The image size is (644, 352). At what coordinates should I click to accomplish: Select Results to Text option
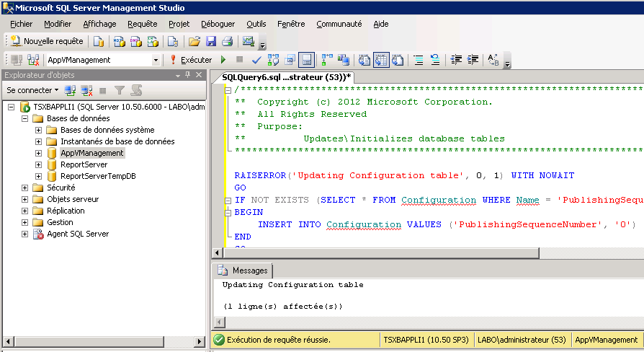click(364, 60)
